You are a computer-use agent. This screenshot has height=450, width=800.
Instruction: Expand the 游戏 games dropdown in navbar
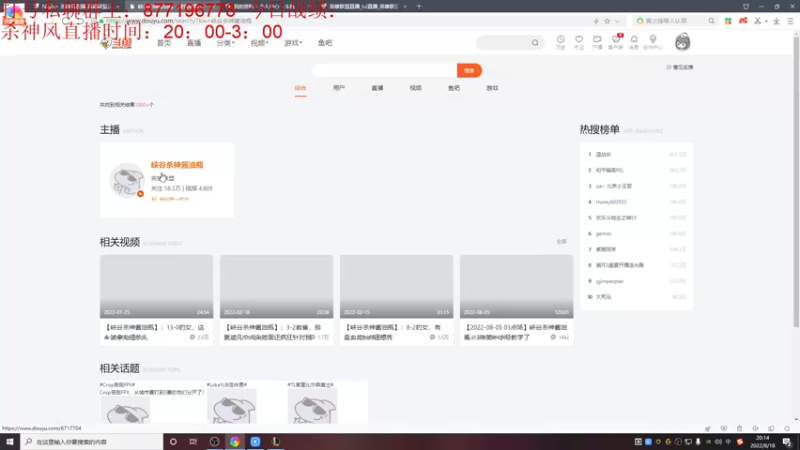click(293, 43)
